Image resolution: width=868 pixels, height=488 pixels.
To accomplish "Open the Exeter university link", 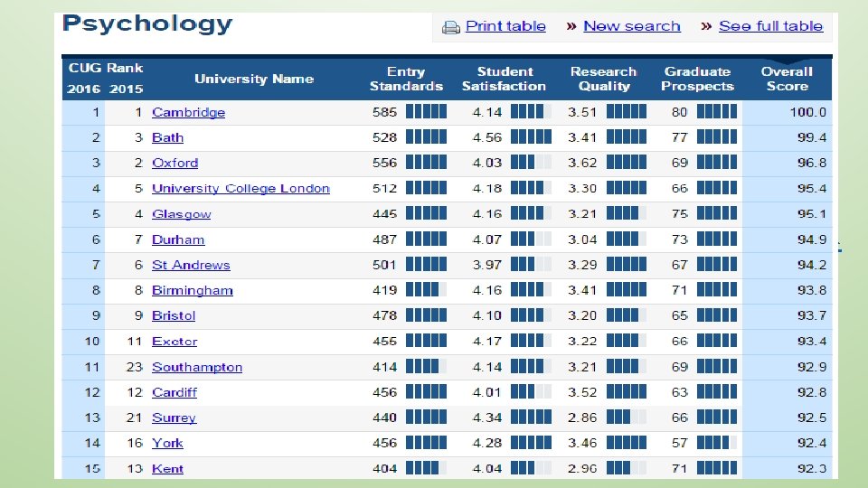I will click(x=175, y=342).
